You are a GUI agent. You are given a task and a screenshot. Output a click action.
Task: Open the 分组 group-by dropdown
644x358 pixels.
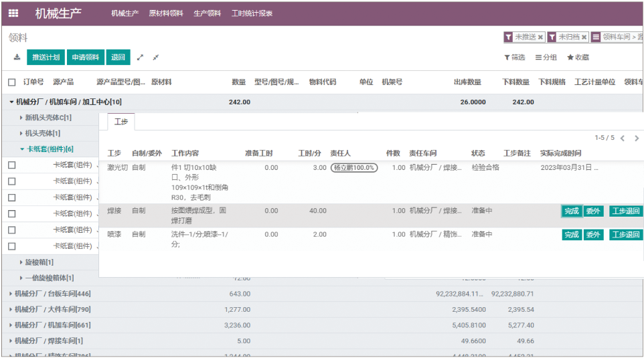(546, 58)
